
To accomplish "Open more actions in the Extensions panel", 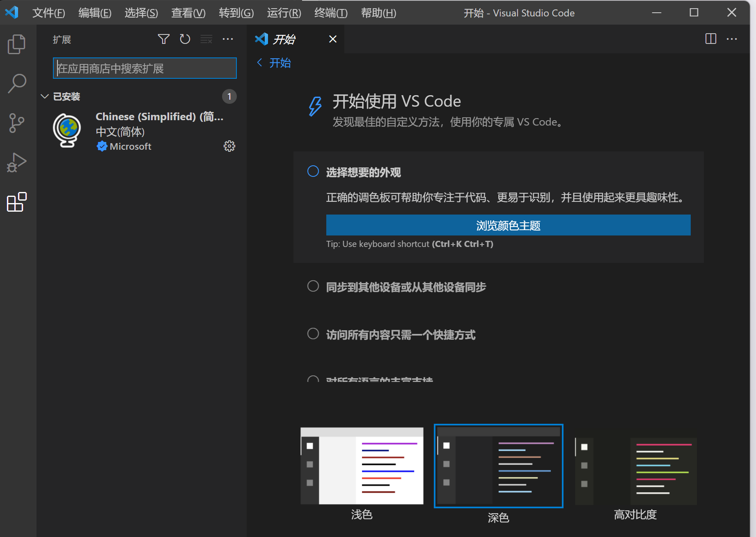I will (228, 39).
